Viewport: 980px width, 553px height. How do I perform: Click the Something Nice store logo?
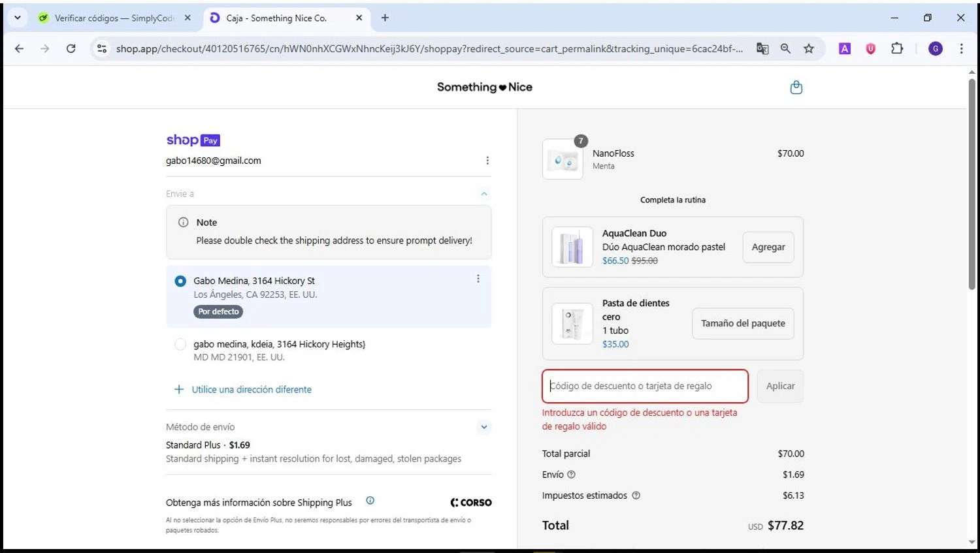point(485,87)
